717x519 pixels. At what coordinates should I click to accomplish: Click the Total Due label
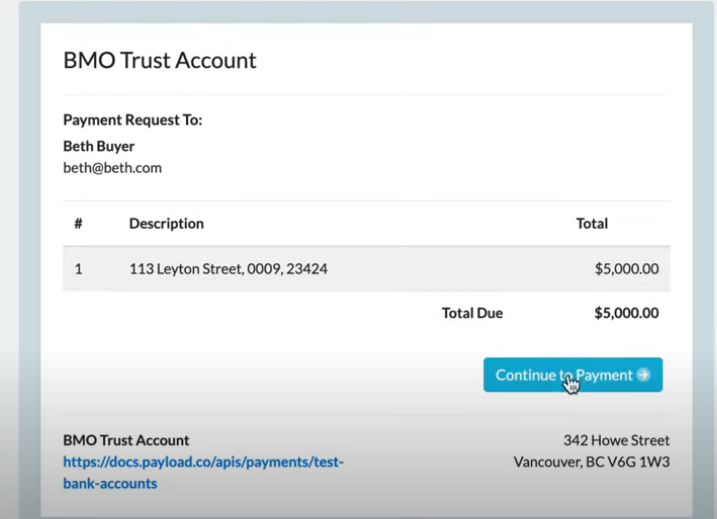[472, 313]
